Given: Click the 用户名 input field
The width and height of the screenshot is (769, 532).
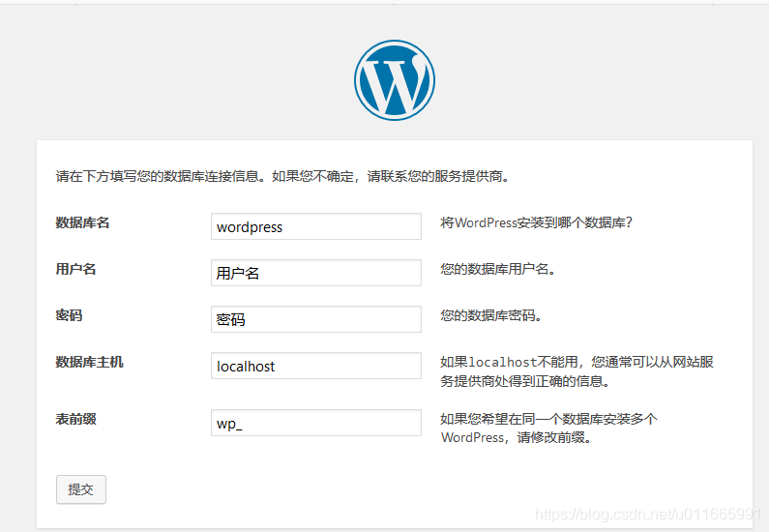Looking at the screenshot, I should 316,273.
